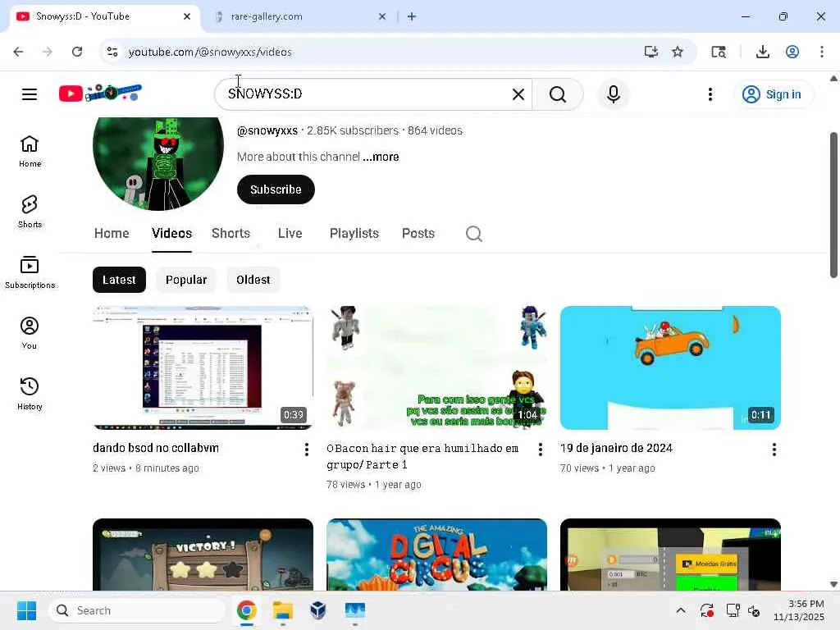Image resolution: width=840 pixels, height=630 pixels.
Task: Click Google Lens search icon in toolbar
Action: click(719, 52)
